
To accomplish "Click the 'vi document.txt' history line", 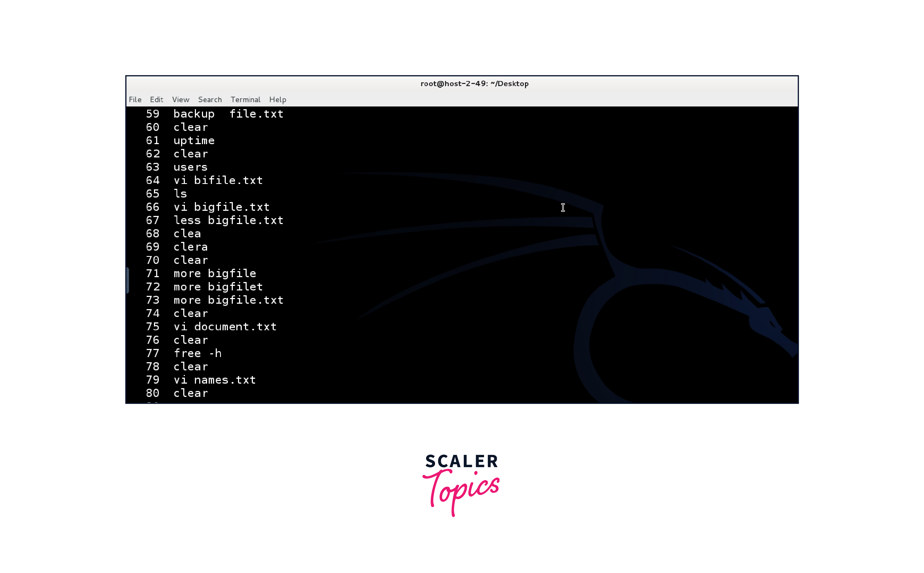I will click(x=225, y=326).
